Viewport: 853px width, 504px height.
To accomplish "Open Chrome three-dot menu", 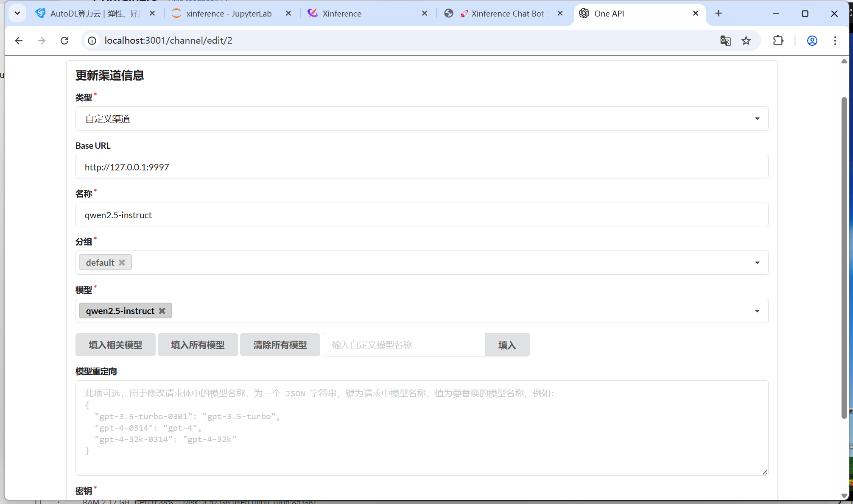I will click(x=835, y=41).
